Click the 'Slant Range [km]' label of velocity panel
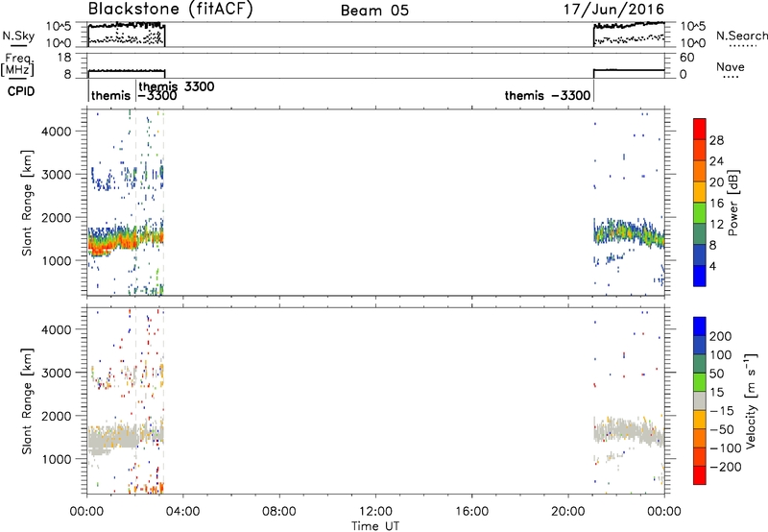The image size is (768, 532). point(27,401)
